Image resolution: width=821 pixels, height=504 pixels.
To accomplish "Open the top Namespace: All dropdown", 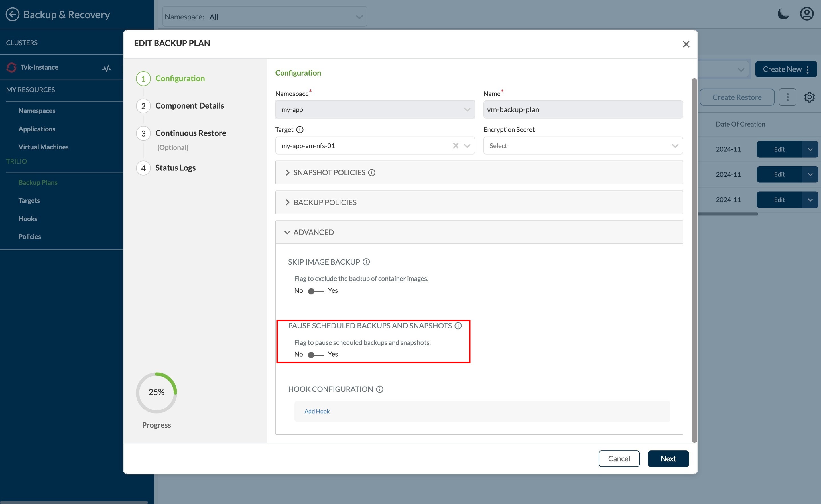I will click(x=264, y=16).
